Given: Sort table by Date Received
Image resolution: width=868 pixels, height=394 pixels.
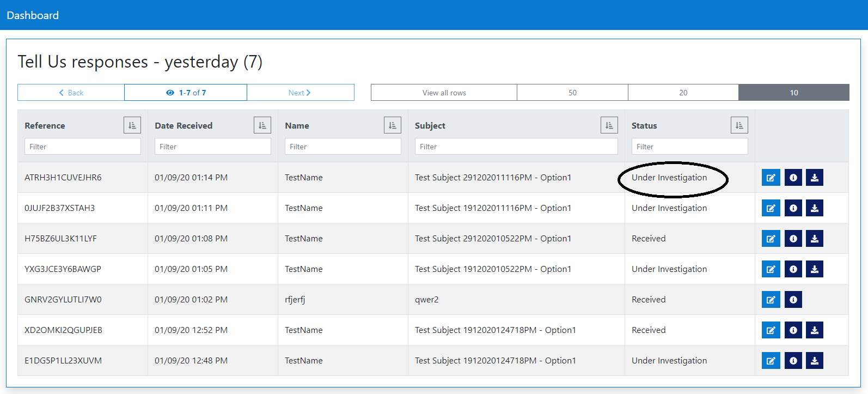Looking at the screenshot, I should pyautogui.click(x=262, y=125).
